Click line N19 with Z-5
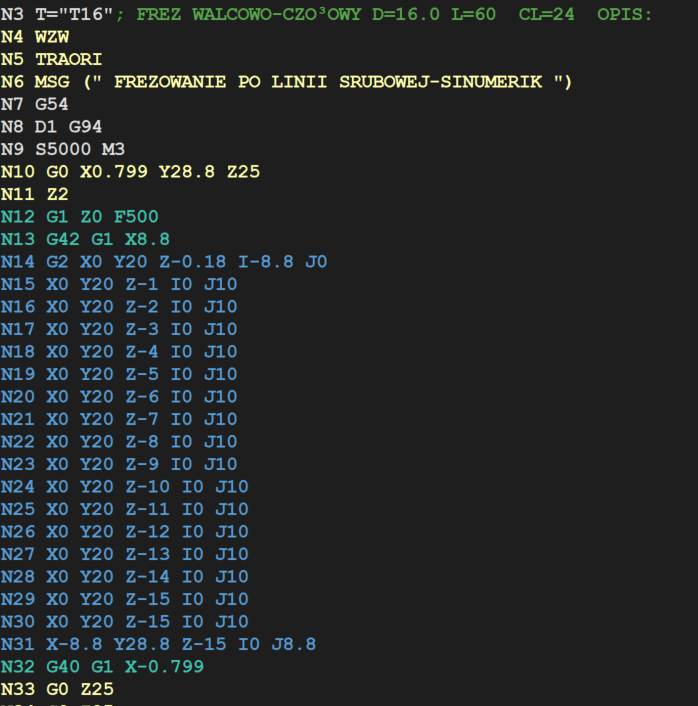The width and height of the screenshot is (698, 706). coord(118,374)
